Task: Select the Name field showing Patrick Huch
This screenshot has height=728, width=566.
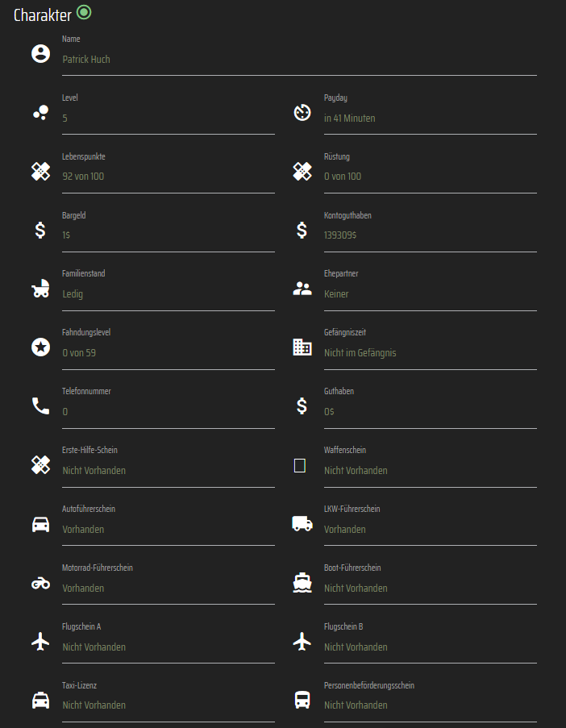Action: pyautogui.click(x=299, y=60)
